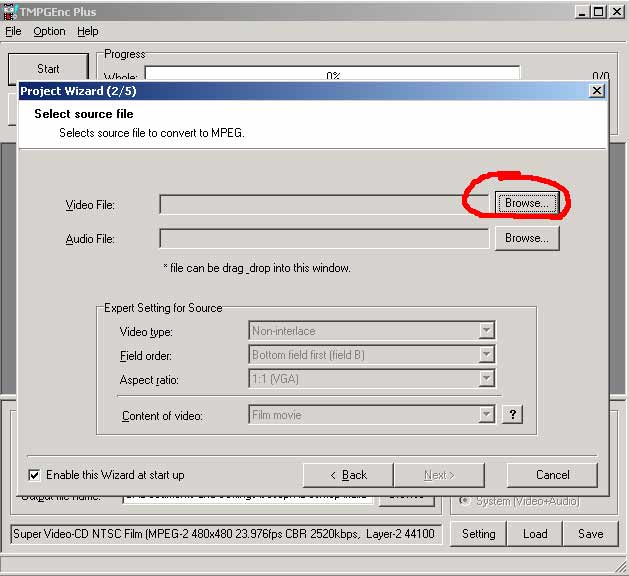The image size is (629, 576).
Task: Browse for an Audio File
Action: click(x=527, y=238)
